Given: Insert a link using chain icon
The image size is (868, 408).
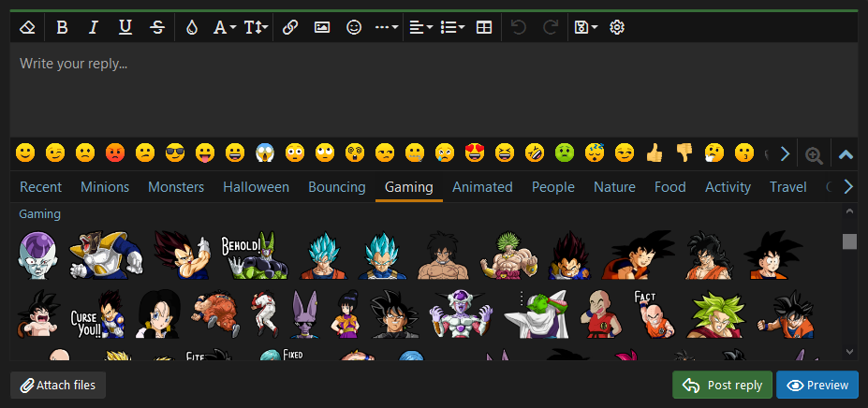Looking at the screenshot, I should 290,27.
